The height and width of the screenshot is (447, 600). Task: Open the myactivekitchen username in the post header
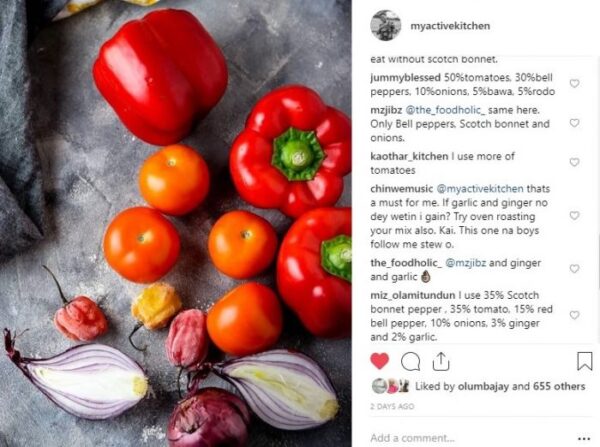[450, 26]
